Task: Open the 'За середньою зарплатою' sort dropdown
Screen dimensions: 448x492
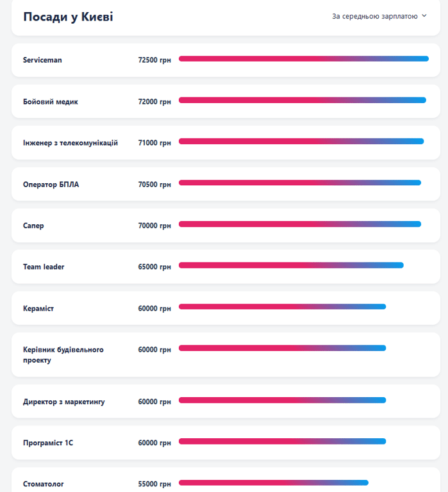Action: (x=374, y=16)
